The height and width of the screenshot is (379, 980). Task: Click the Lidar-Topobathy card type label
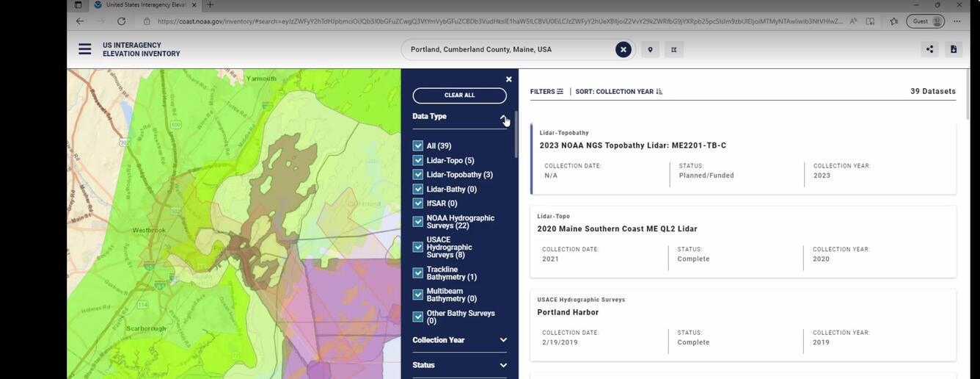pyautogui.click(x=564, y=133)
